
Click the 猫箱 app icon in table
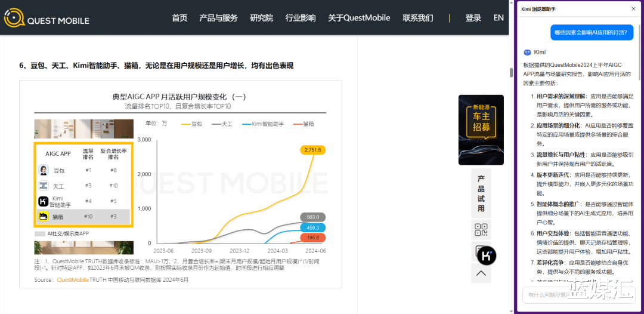click(44, 217)
